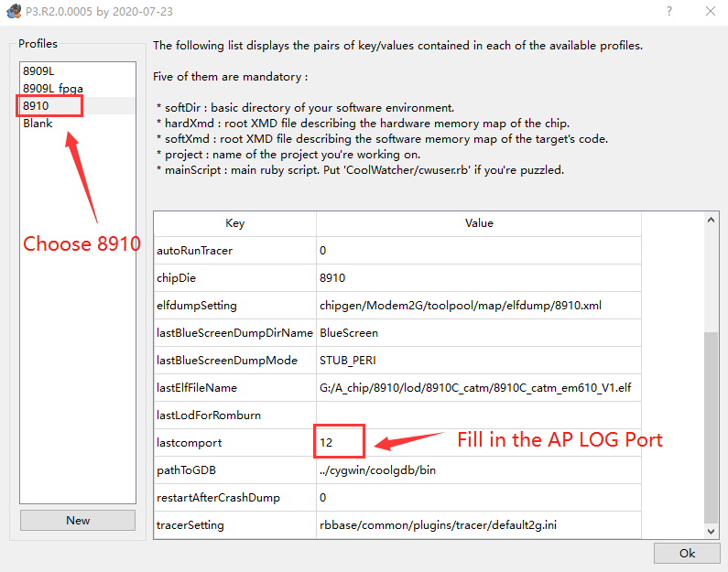Click the scroll down arrow of table

click(x=711, y=532)
